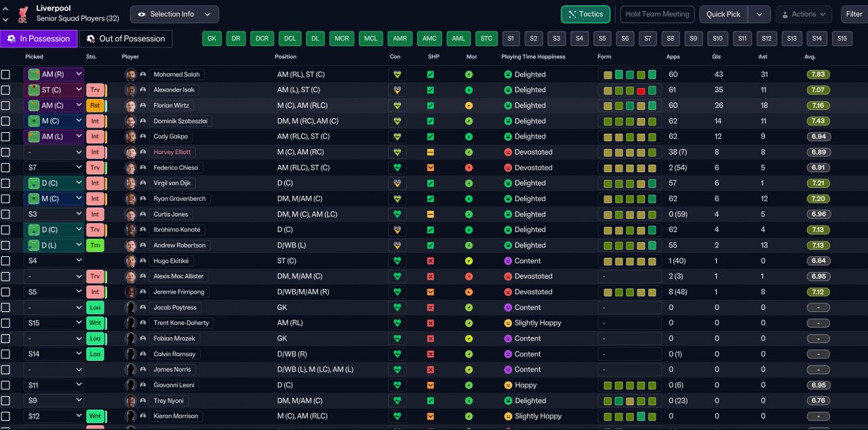Click Giovanni Leoni's Happy face icon

click(508, 385)
